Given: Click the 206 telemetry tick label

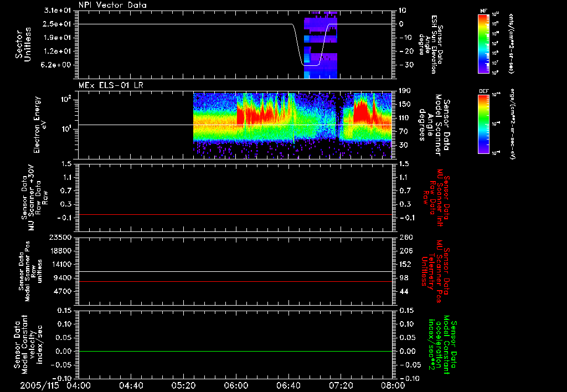Looking at the screenshot, I should point(406,251).
